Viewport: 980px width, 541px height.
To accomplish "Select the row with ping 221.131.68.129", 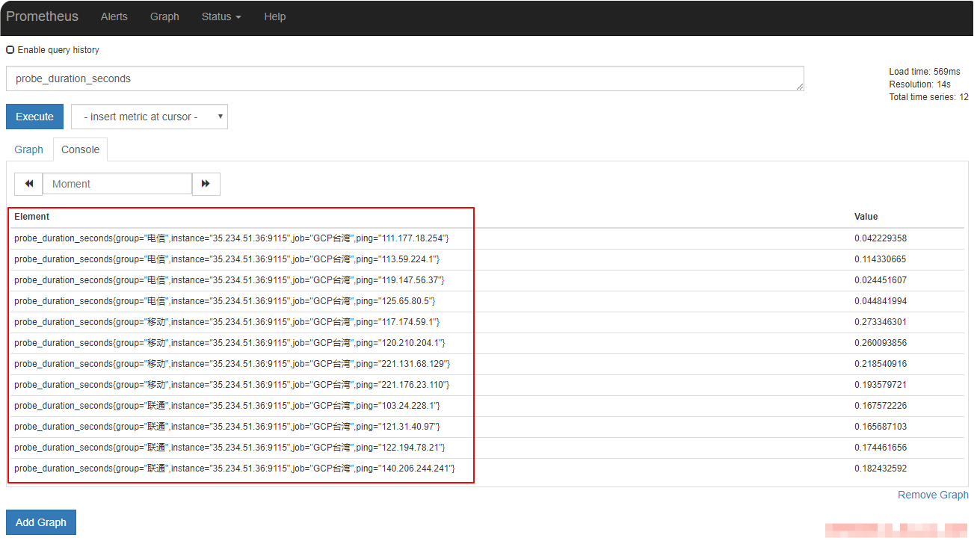I will tap(487, 364).
